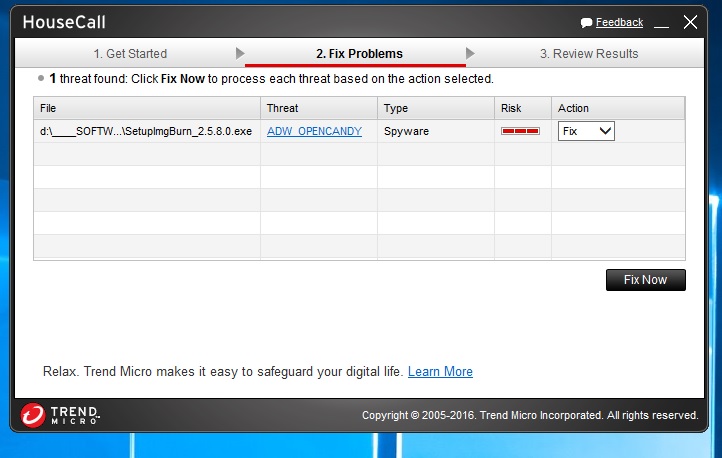Click the HouseCall title text
Image resolution: width=722 pixels, height=458 pixels.
click(64, 22)
